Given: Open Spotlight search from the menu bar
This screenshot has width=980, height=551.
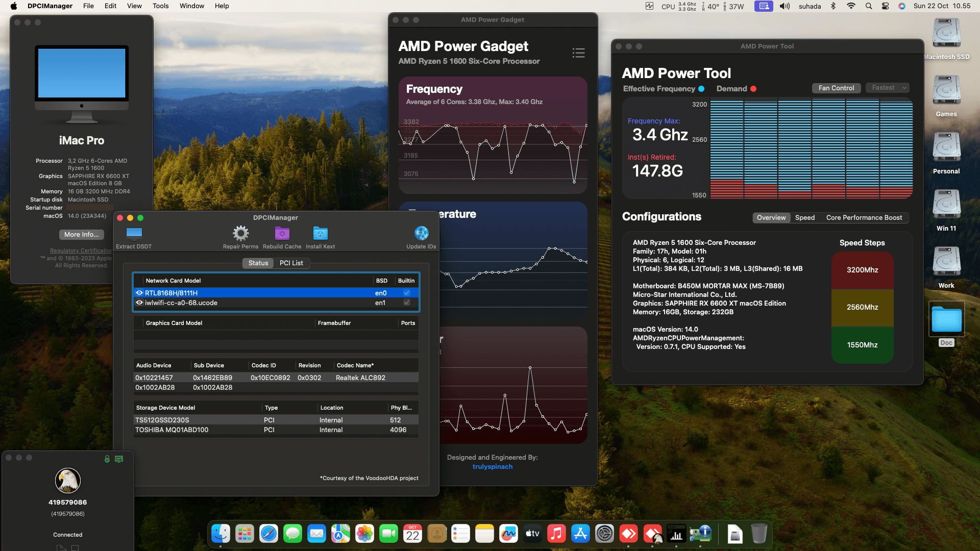Looking at the screenshot, I should click(x=868, y=6).
